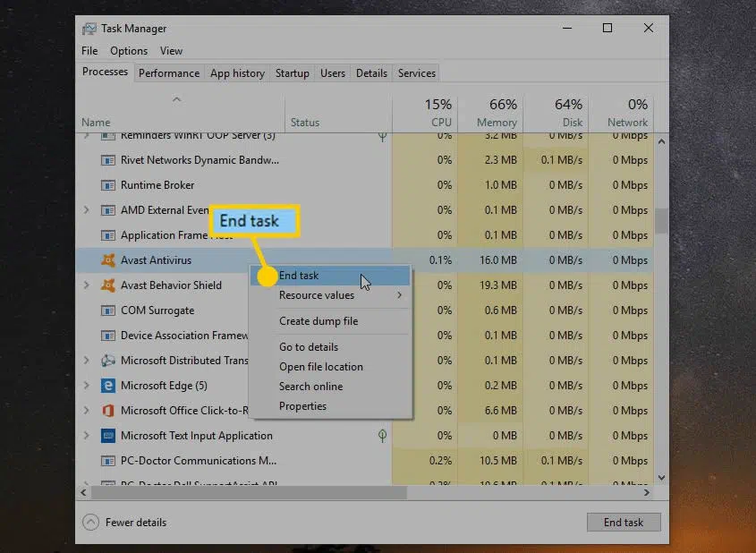Switch to the Performance tab

pos(169,73)
